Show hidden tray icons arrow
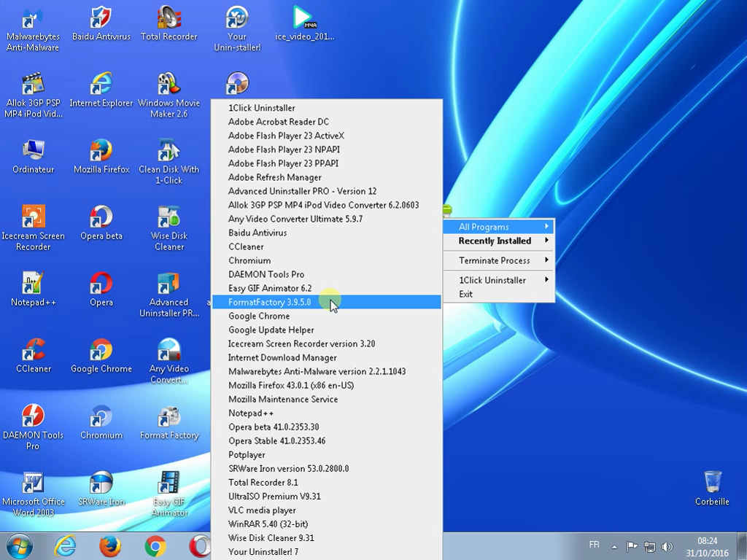 614,547
